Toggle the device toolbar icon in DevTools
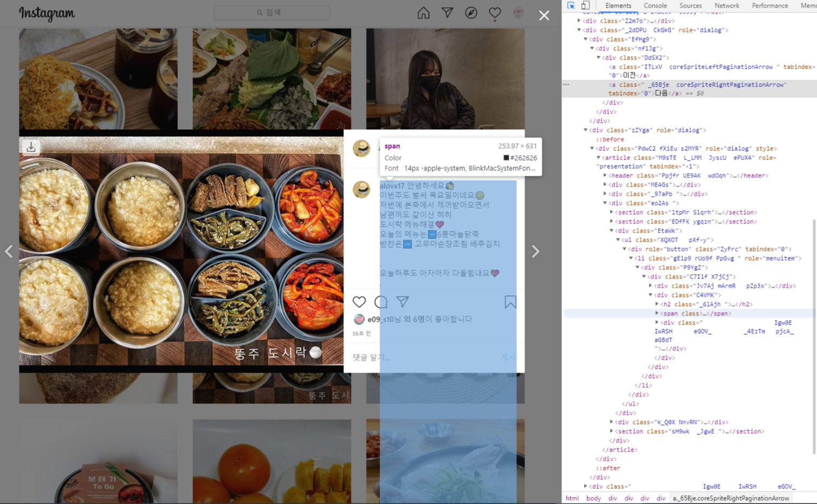This screenshot has width=817, height=504. pos(586,5)
